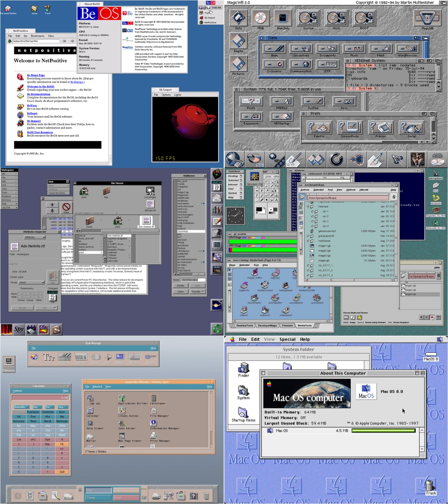Follow the BeDepot link in NetPositive
The image size is (448, 504).
[32, 114]
